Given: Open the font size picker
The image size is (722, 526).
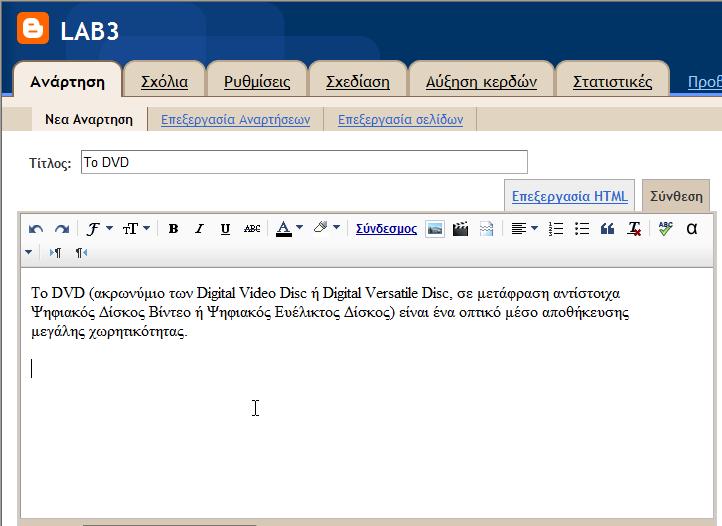Looking at the screenshot, I should (136, 229).
